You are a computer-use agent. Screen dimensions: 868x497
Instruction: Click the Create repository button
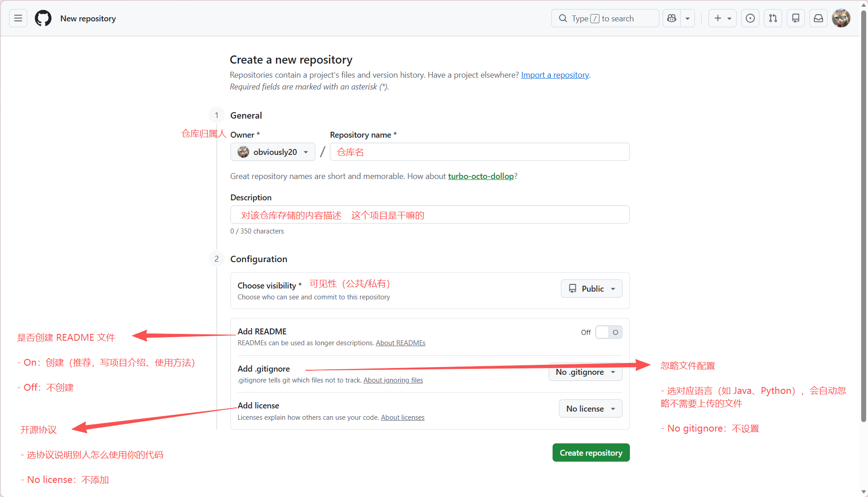591,452
